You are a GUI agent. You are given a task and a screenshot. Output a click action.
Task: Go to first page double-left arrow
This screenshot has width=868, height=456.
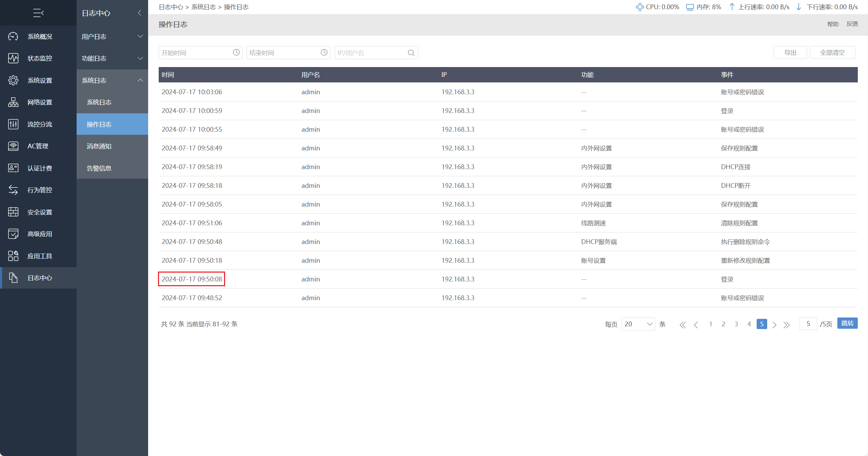[x=683, y=325]
